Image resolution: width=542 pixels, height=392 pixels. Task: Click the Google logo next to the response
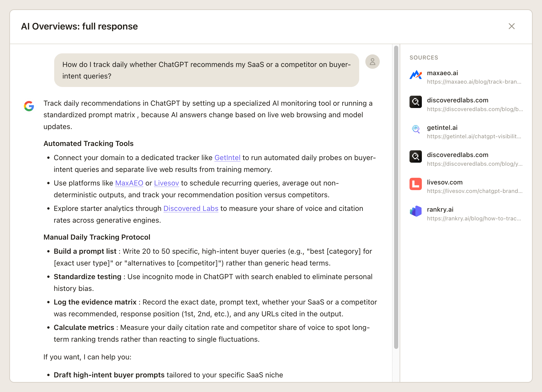[29, 106]
